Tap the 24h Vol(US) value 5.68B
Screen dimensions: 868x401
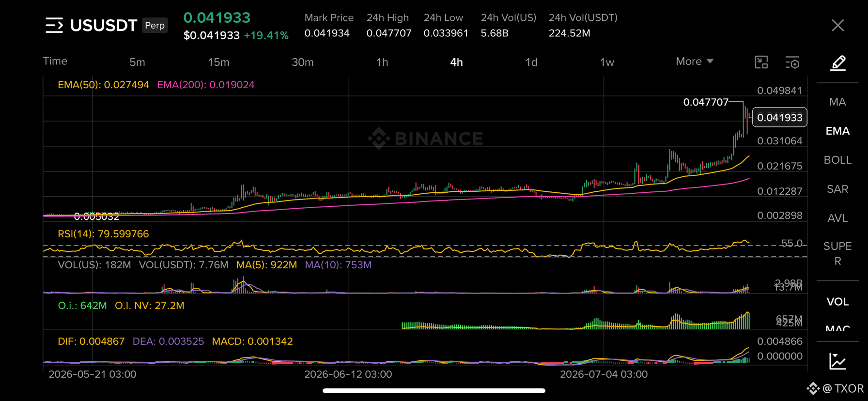tap(495, 33)
